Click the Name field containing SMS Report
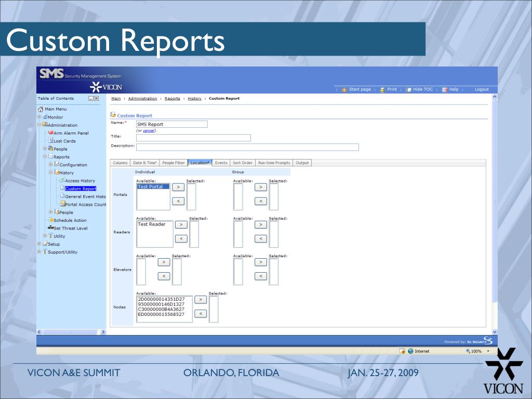This screenshot has width=532, height=399. (171, 124)
